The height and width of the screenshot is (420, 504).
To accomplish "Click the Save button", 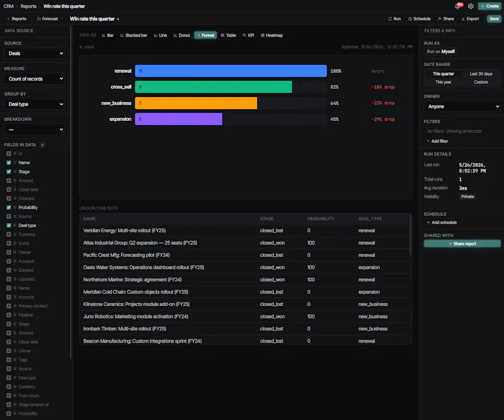I will click(494, 19).
